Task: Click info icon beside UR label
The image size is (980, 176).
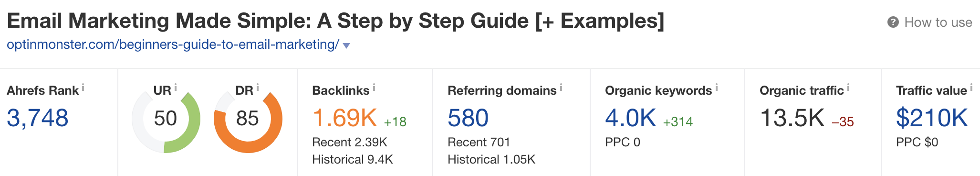Action: click(175, 87)
